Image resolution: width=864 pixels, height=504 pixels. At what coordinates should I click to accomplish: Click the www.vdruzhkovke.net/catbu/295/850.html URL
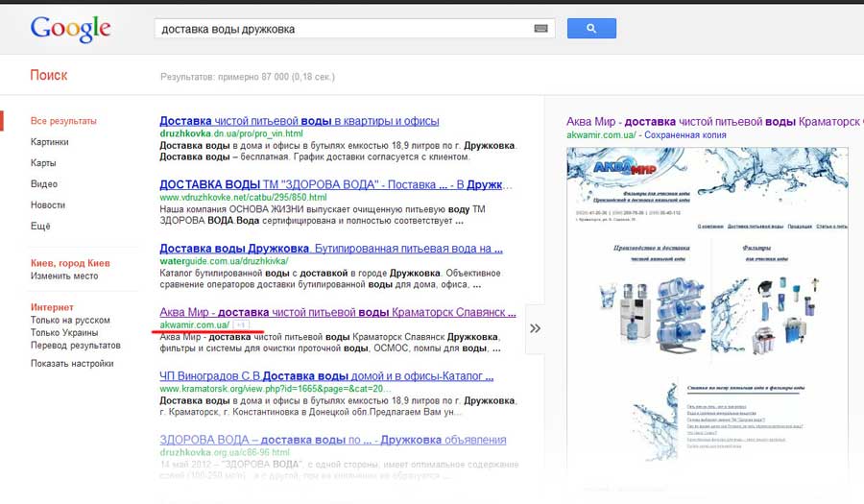pyautogui.click(x=243, y=197)
